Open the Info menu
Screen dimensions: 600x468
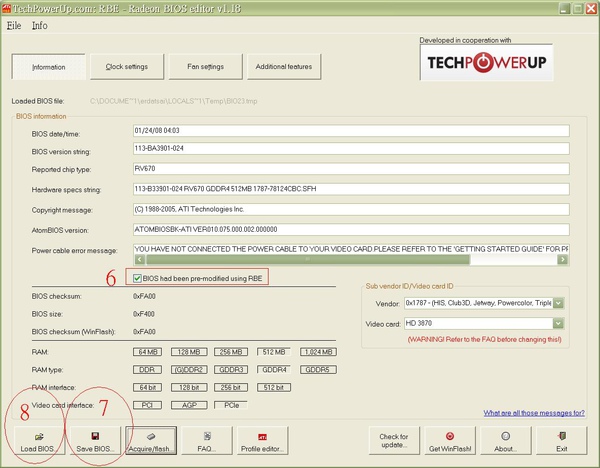click(39, 26)
